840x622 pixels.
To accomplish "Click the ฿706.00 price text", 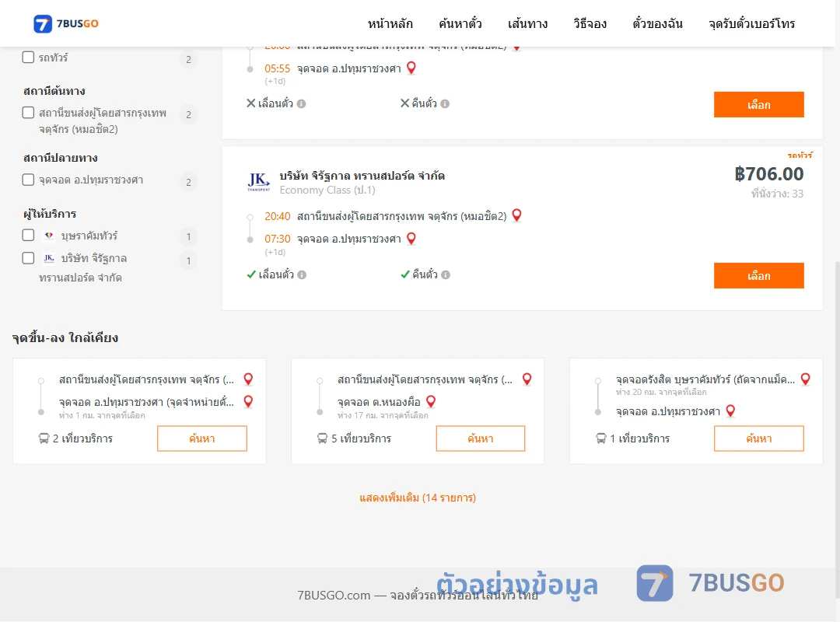I will (x=768, y=173).
